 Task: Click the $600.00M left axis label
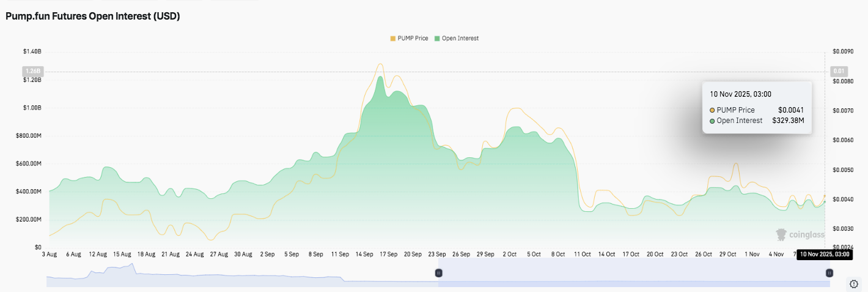[28, 164]
